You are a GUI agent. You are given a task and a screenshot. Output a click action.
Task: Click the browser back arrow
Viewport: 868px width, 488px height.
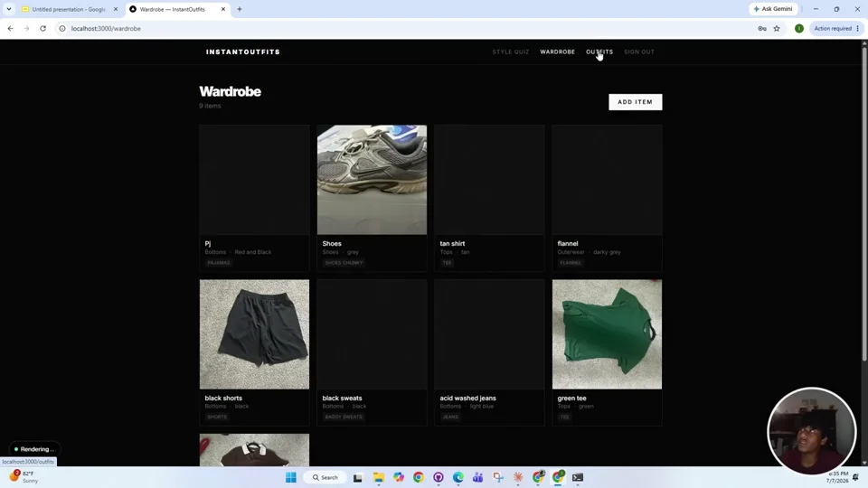[x=11, y=28]
